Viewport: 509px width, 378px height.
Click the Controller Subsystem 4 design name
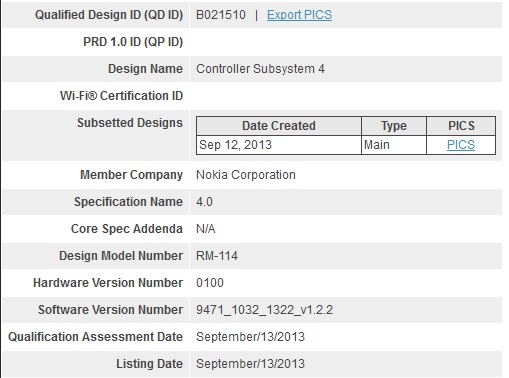tap(260, 69)
